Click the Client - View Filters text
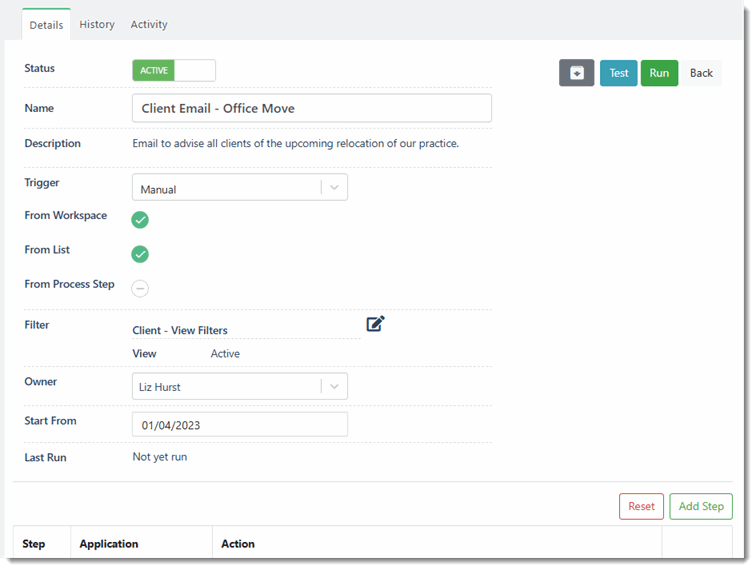756x570 pixels. (x=180, y=330)
